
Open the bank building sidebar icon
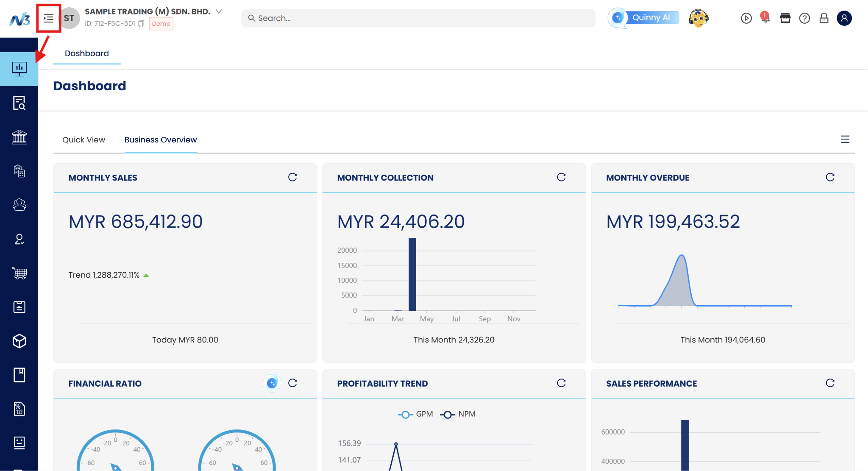pyautogui.click(x=19, y=137)
